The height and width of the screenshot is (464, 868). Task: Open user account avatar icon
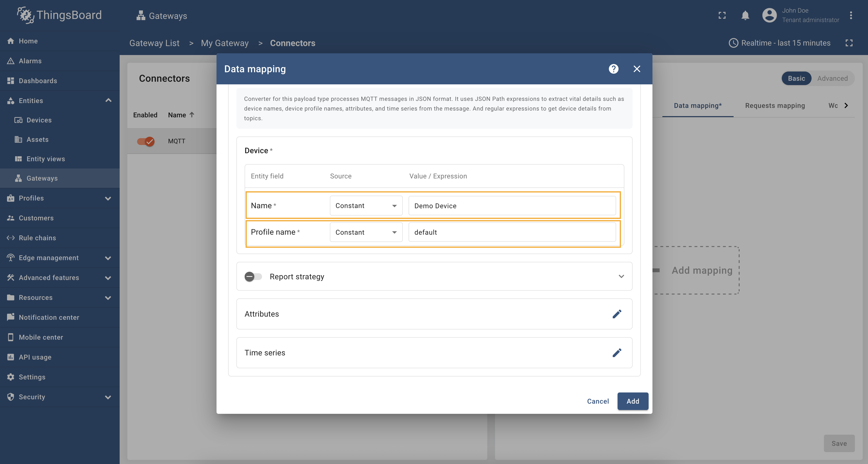coord(769,16)
